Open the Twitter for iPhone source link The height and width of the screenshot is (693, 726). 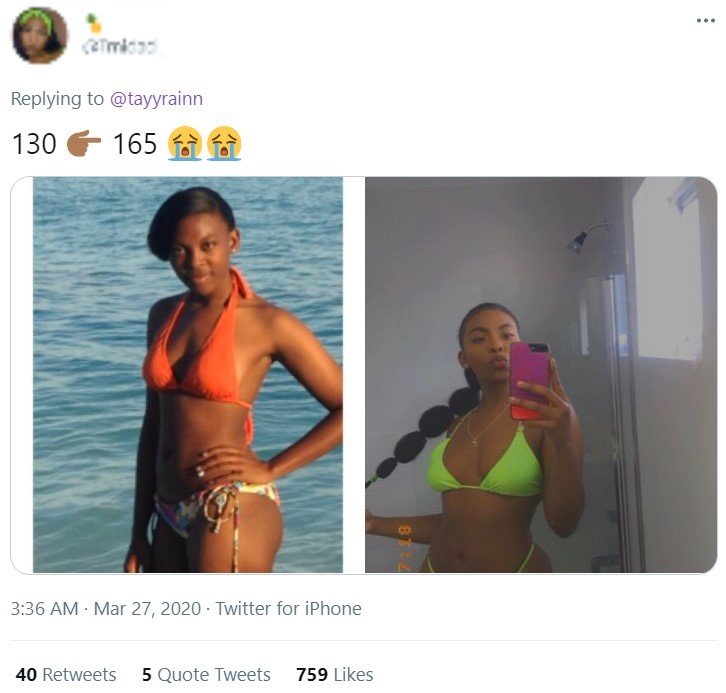288,608
